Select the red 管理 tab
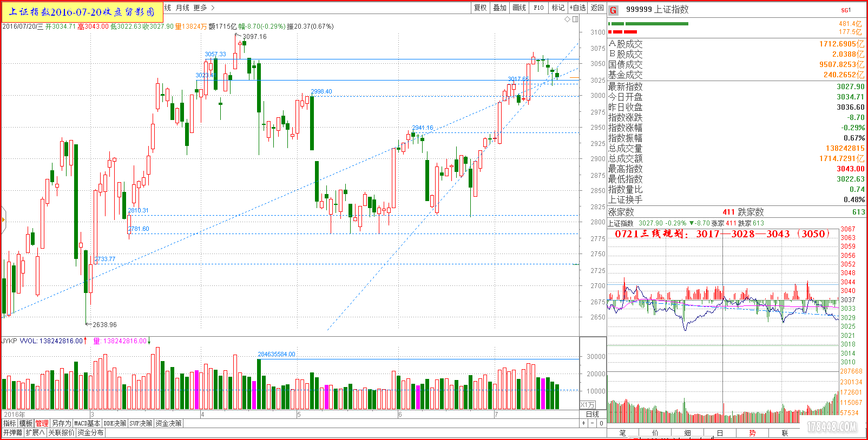Viewport: 868px width, 440px height. tap(42, 423)
